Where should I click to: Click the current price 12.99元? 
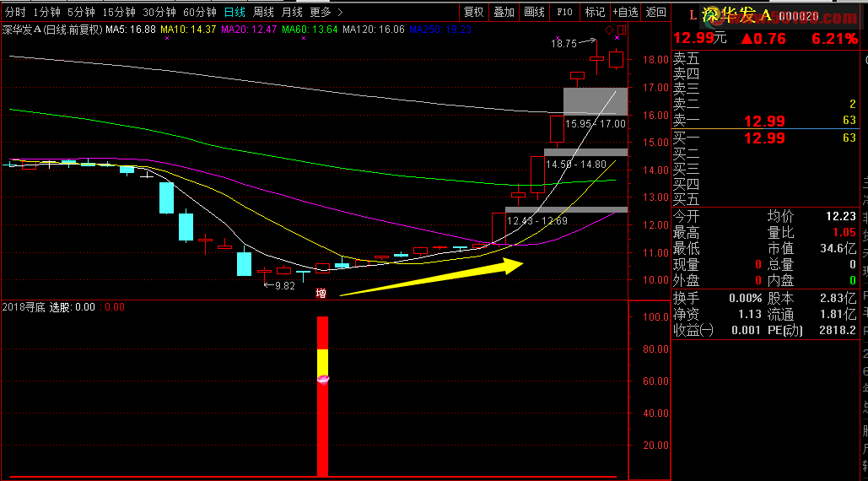point(700,38)
